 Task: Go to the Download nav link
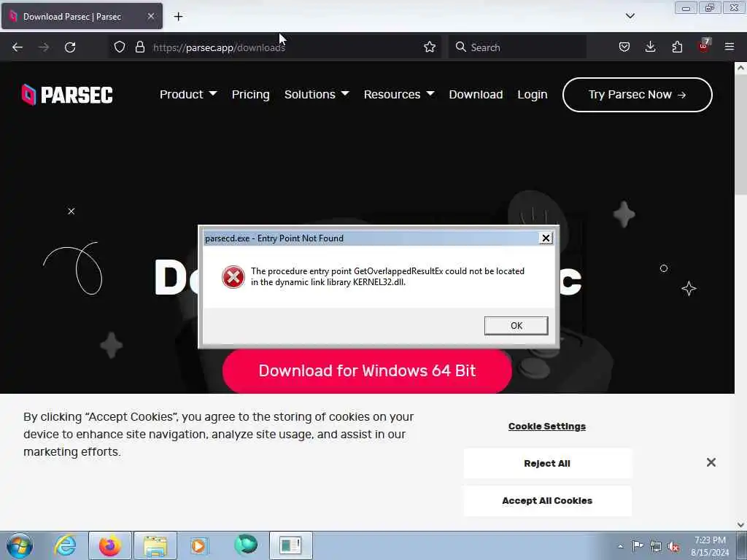click(476, 94)
